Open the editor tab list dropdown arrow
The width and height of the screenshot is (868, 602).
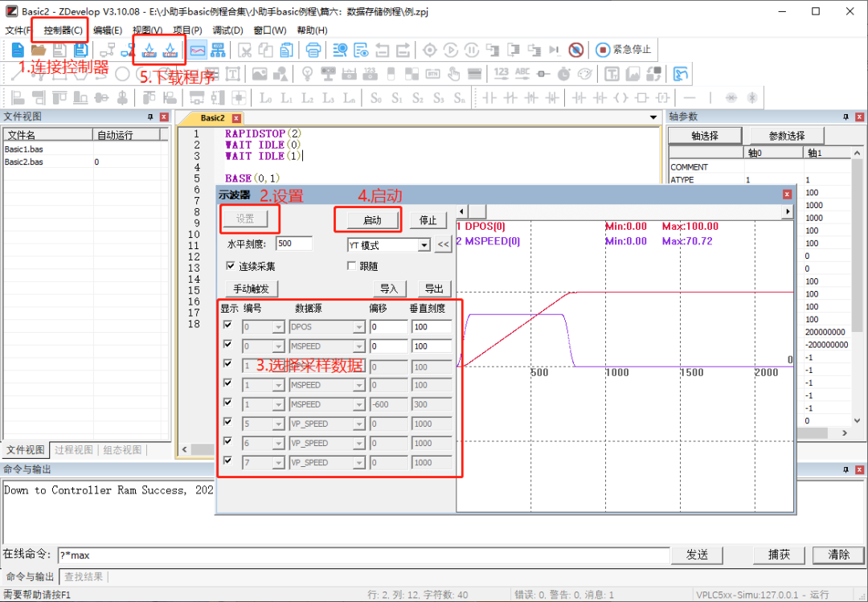(653, 117)
